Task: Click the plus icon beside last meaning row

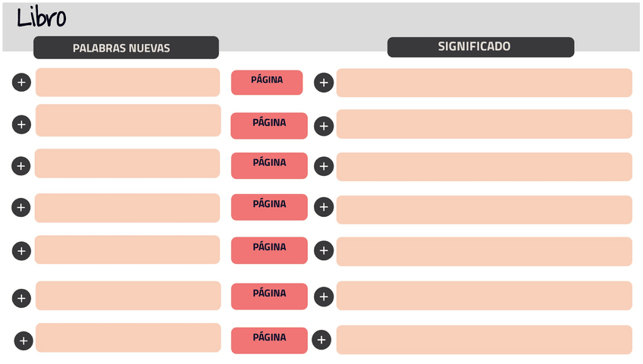Action: [x=321, y=340]
